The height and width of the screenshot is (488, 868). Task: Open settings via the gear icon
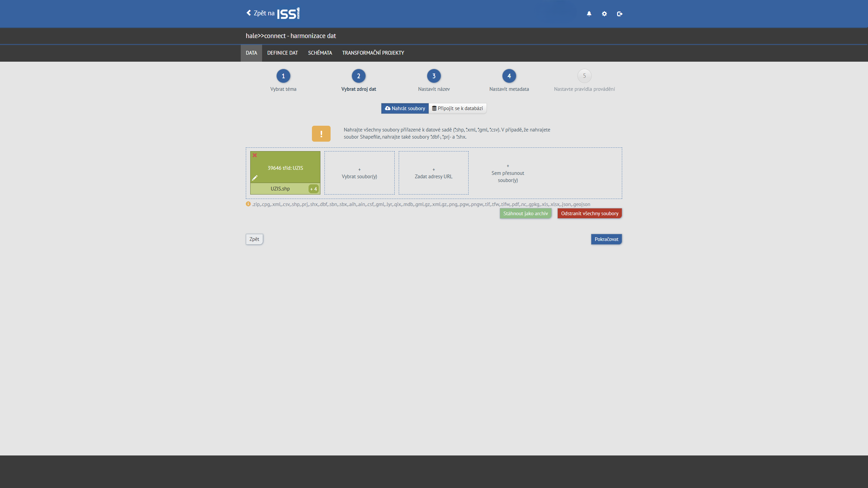point(604,14)
